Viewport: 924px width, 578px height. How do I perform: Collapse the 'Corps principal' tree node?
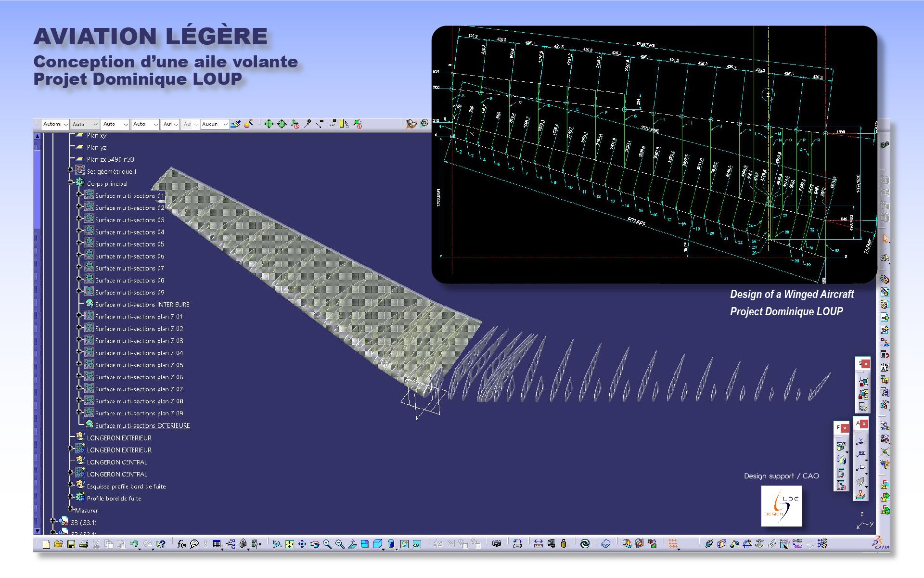click(x=71, y=183)
